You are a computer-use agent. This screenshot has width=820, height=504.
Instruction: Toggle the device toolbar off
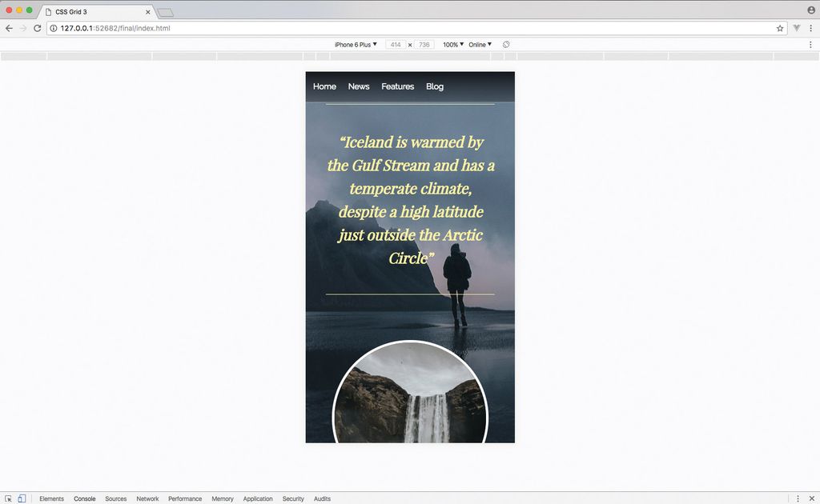21,498
